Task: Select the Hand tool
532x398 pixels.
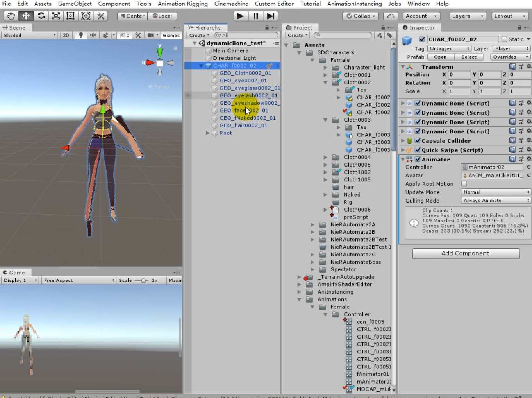Action: pyautogui.click(x=11, y=16)
